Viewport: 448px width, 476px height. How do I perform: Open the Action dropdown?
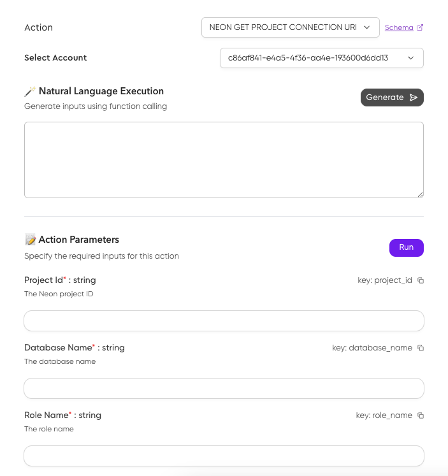coord(290,27)
